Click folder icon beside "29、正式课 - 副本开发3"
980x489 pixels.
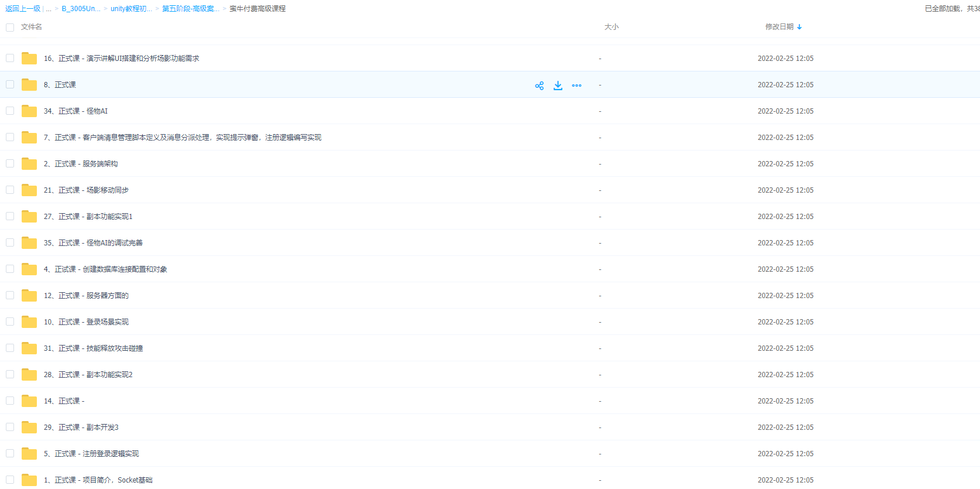point(29,427)
